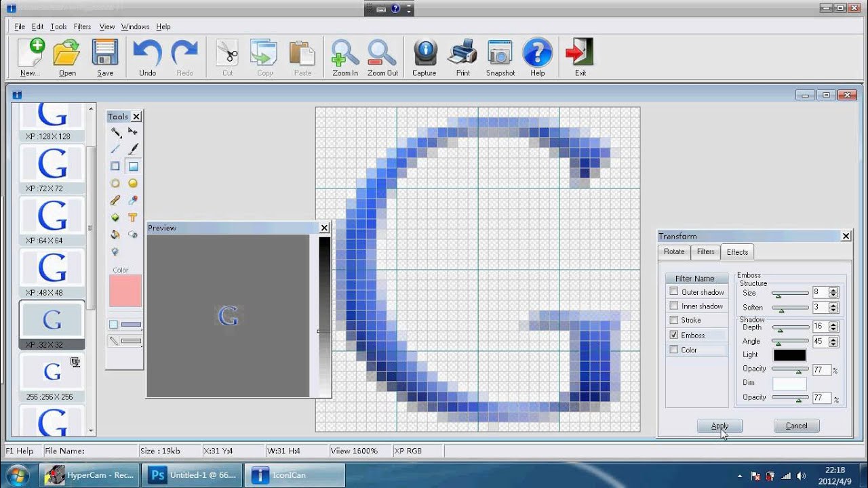Select the brush tool in Tools panel
Image resolution: width=868 pixels, height=488 pixels.
point(133,149)
